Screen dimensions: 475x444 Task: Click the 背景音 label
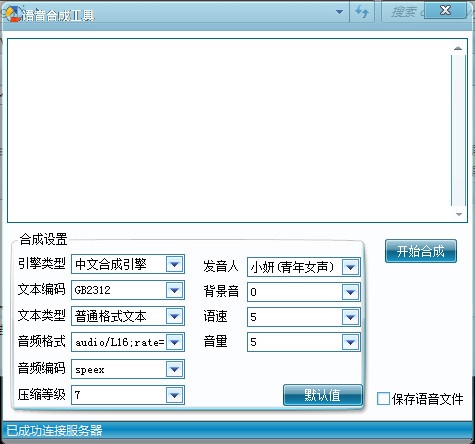click(x=221, y=291)
